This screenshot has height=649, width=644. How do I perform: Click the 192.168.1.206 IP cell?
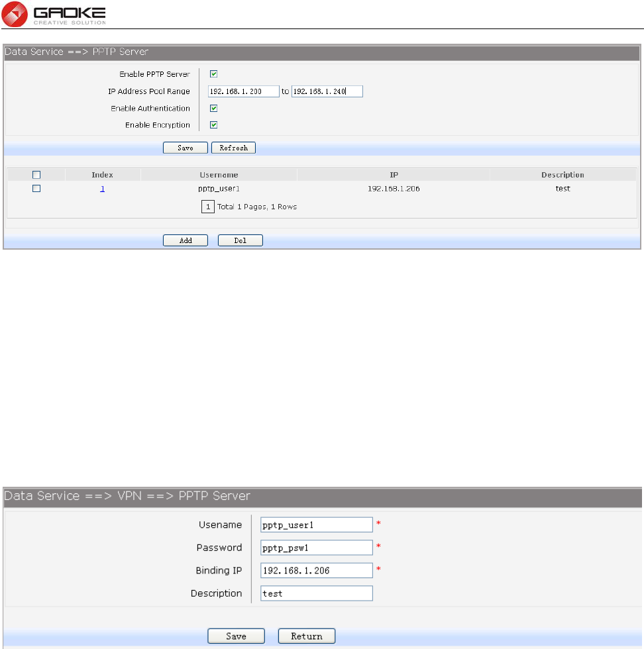tap(394, 189)
